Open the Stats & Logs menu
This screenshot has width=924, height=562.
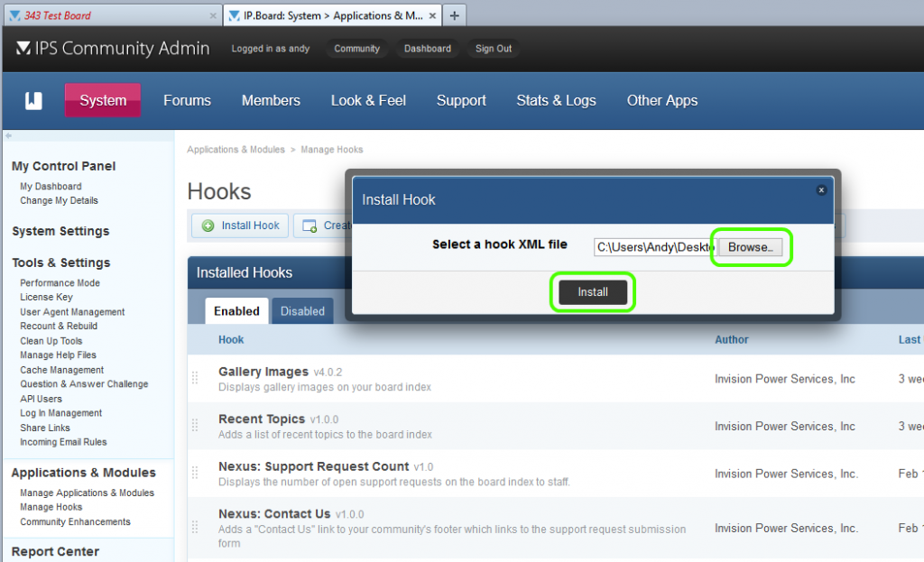point(556,101)
